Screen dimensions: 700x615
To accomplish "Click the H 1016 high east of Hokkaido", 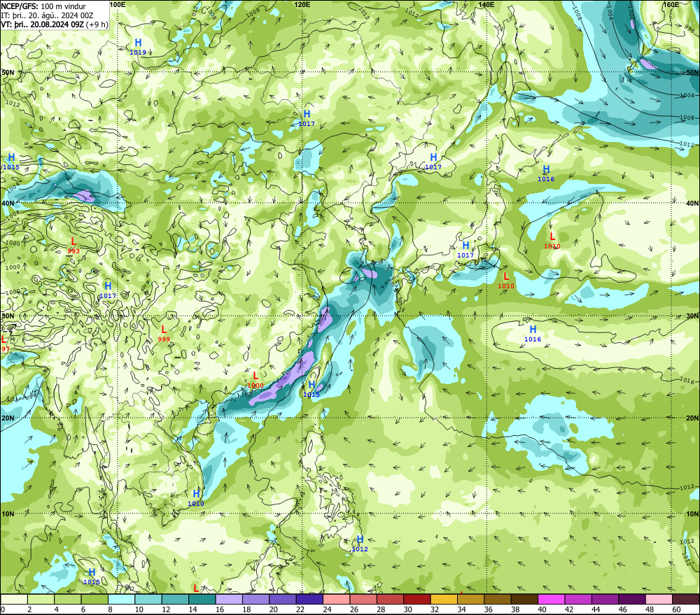I will tap(546, 173).
